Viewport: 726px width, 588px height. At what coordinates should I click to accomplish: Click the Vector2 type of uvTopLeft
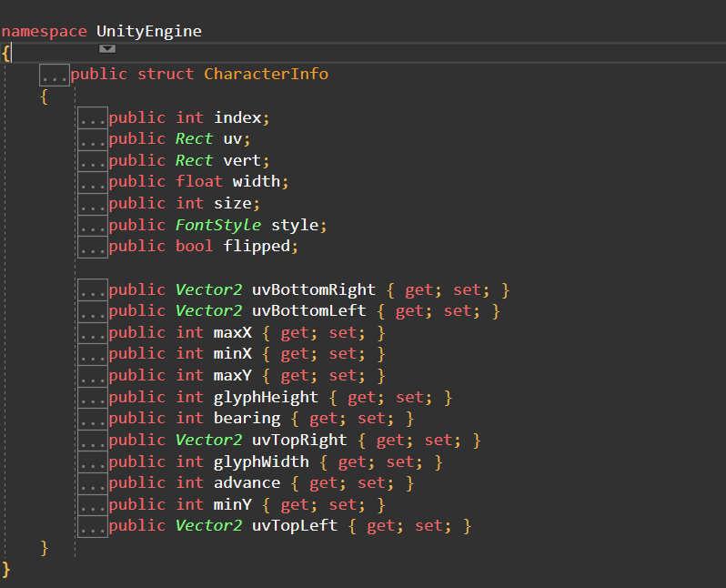coord(208,526)
